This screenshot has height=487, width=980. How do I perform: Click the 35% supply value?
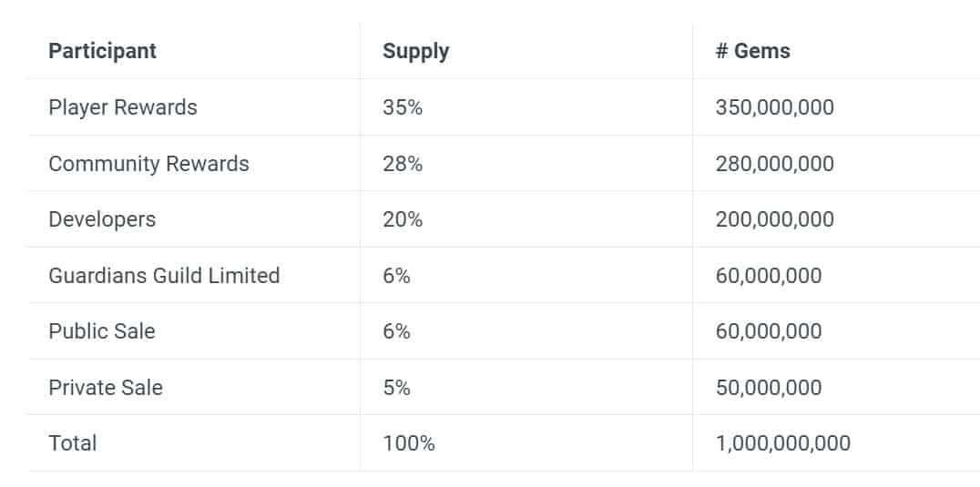point(403,107)
